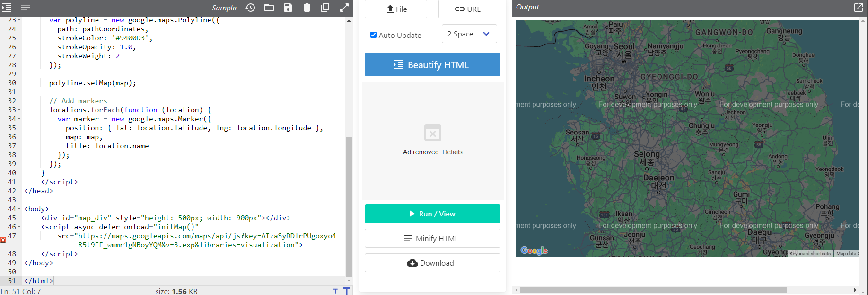Viewport: 868px width, 295px height.
Task: Click the GANGWON-DO region label
Action: pos(724,33)
